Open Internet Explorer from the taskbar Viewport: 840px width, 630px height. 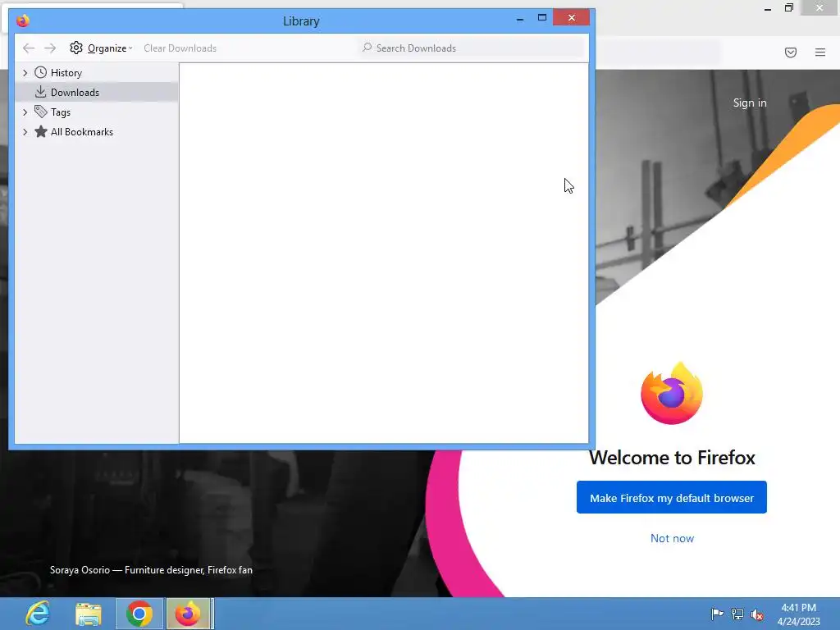tap(38, 614)
